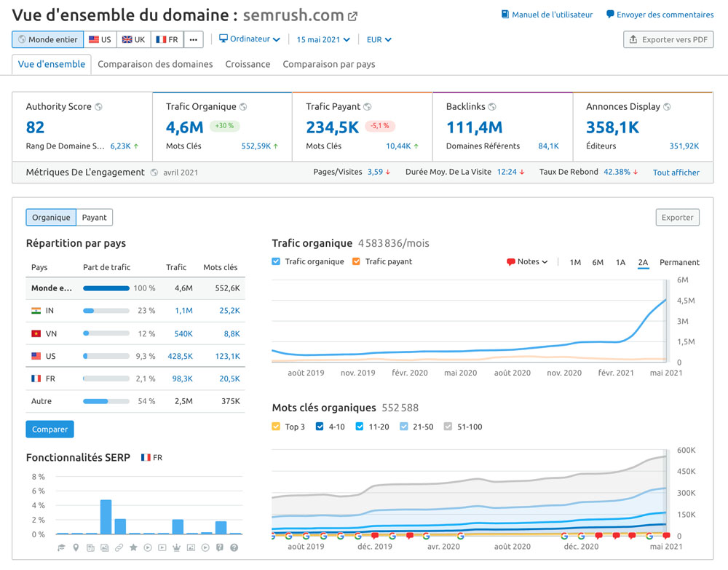Switch to Payant traffic view
The width and height of the screenshot is (728, 570).
[x=94, y=217]
